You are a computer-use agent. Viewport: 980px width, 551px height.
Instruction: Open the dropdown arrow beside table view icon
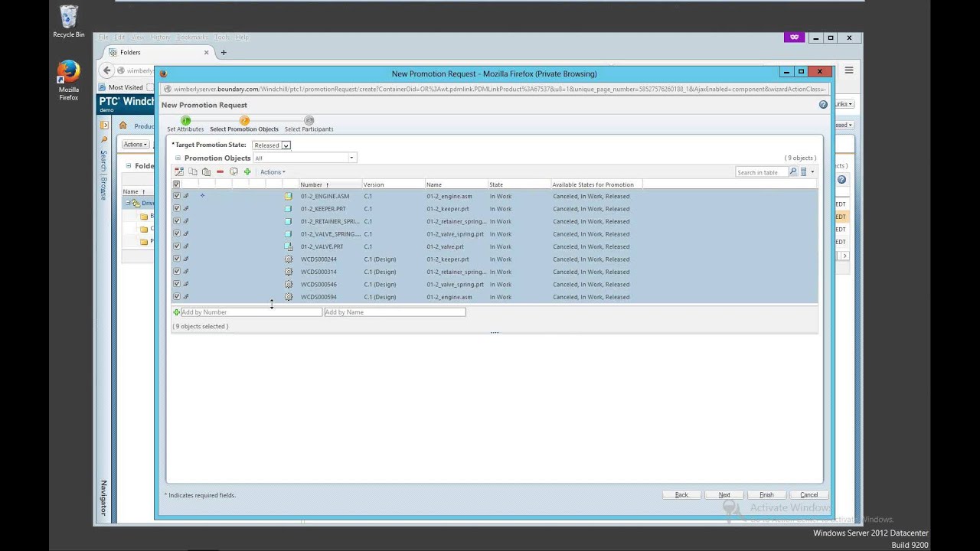(812, 172)
